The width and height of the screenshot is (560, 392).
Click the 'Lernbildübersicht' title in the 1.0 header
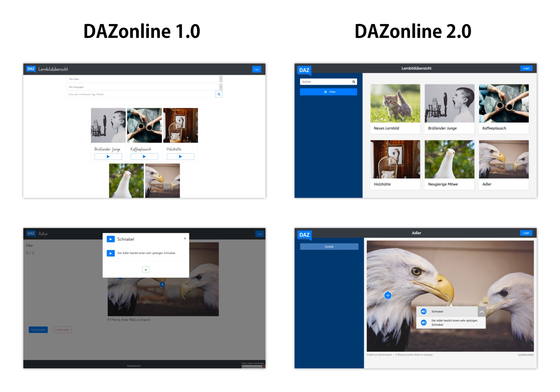click(53, 69)
